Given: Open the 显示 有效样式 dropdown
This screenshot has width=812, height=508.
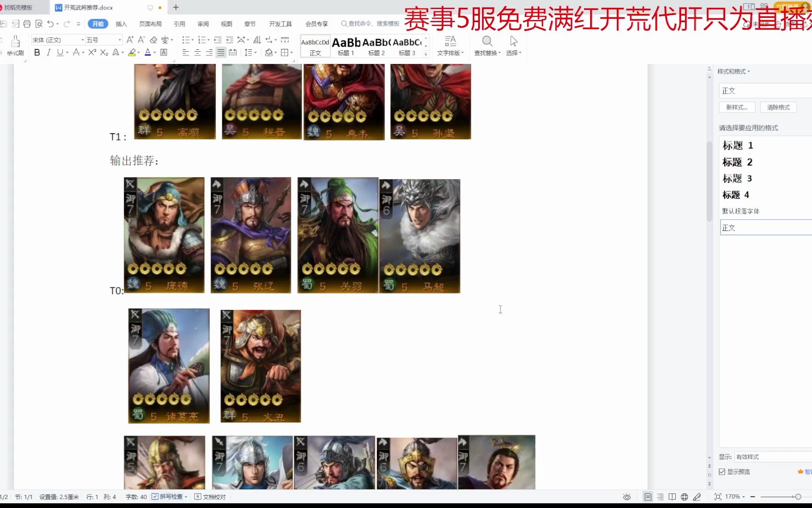Looking at the screenshot, I should tap(773, 457).
